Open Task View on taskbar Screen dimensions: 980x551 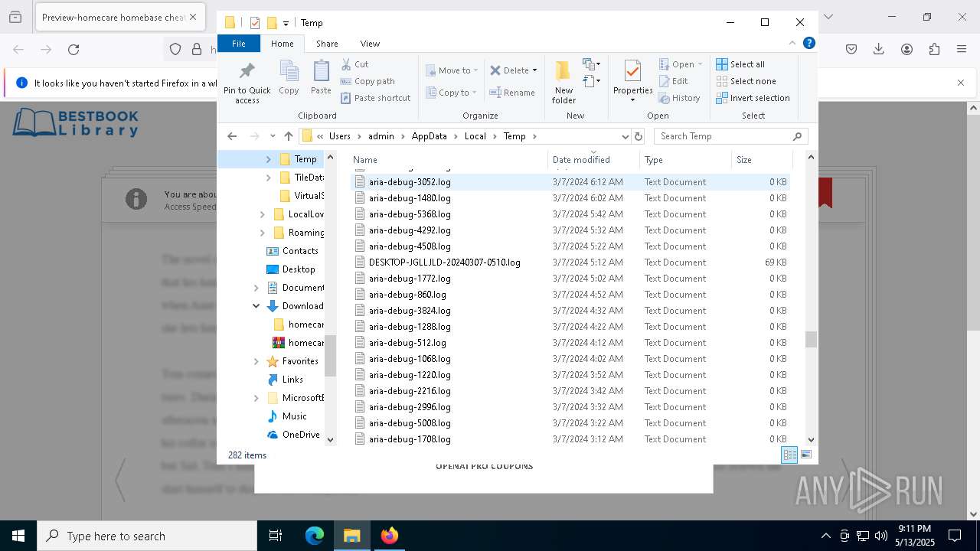coord(276,536)
